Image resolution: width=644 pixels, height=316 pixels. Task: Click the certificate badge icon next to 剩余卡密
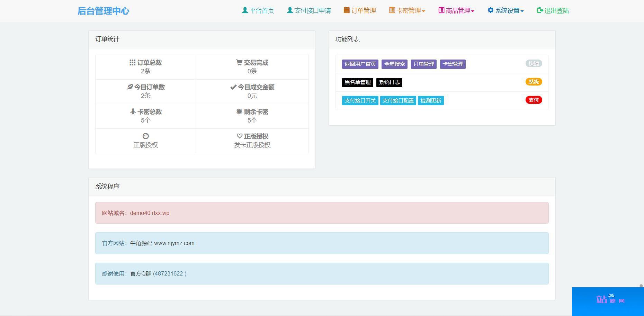(239, 111)
